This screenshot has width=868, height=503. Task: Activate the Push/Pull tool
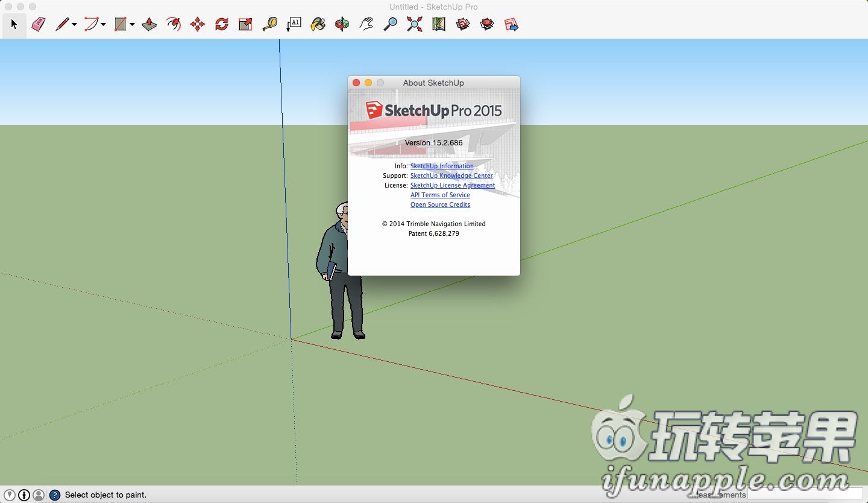pyautogui.click(x=149, y=25)
